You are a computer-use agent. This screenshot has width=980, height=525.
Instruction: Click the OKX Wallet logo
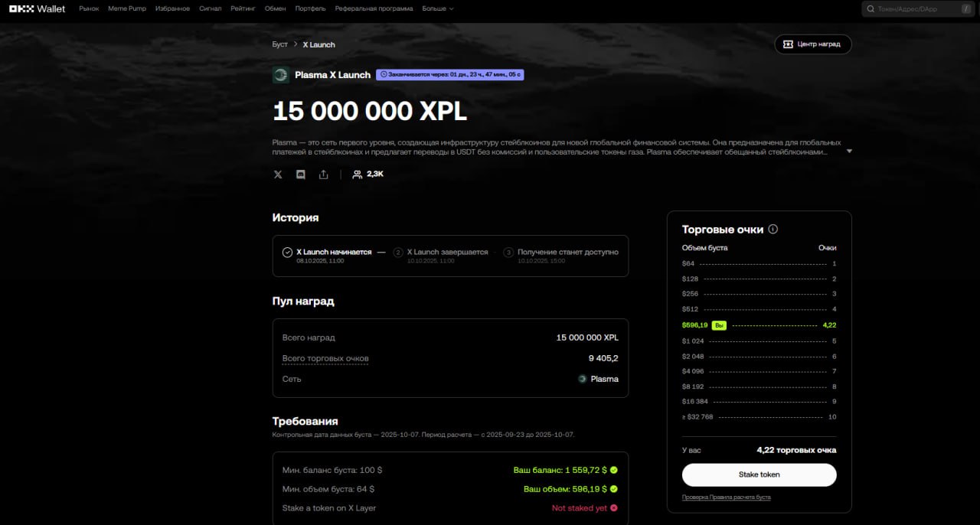tap(37, 8)
